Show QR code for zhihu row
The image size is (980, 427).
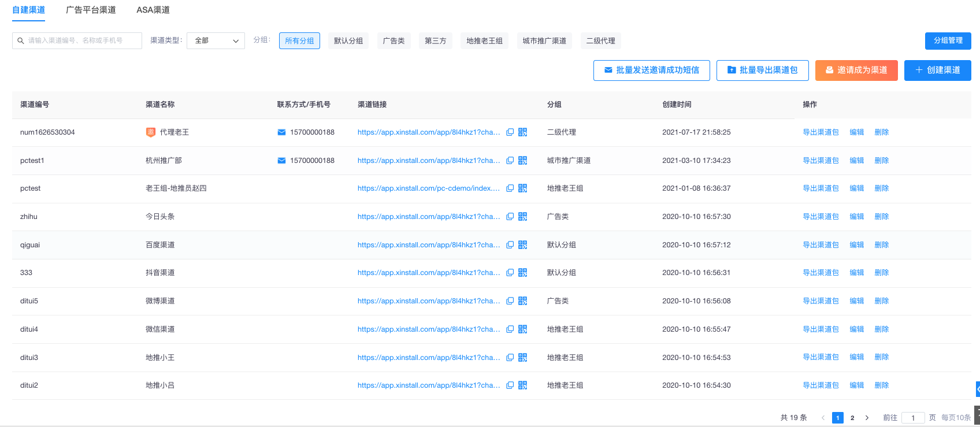click(x=523, y=217)
